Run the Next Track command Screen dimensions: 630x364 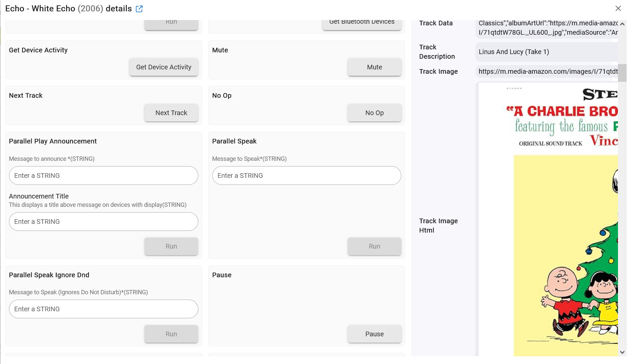point(171,113)
